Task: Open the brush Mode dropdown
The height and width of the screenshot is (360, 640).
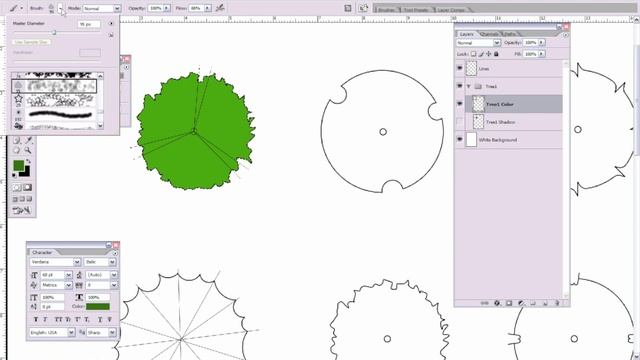Action: pyautogui.click(x=117, y=8)
